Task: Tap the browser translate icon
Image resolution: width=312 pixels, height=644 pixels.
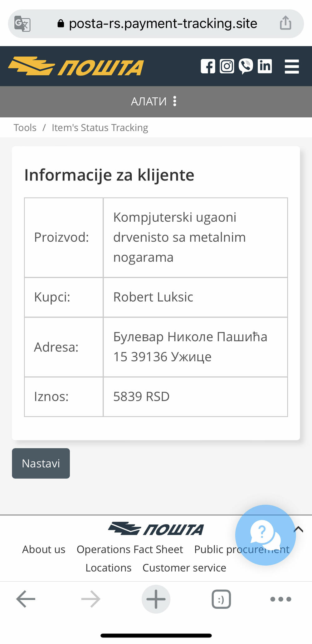Action: coord(22,24)
